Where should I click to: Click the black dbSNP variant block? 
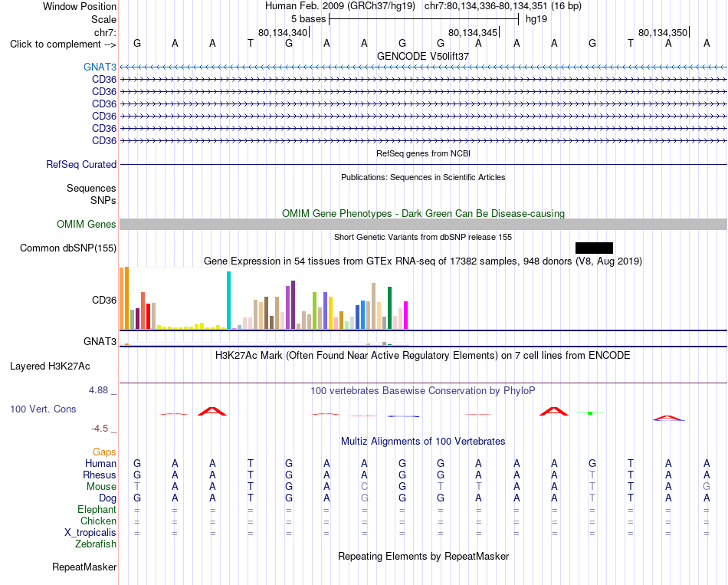pyautogui.click(x=595, y=248)
